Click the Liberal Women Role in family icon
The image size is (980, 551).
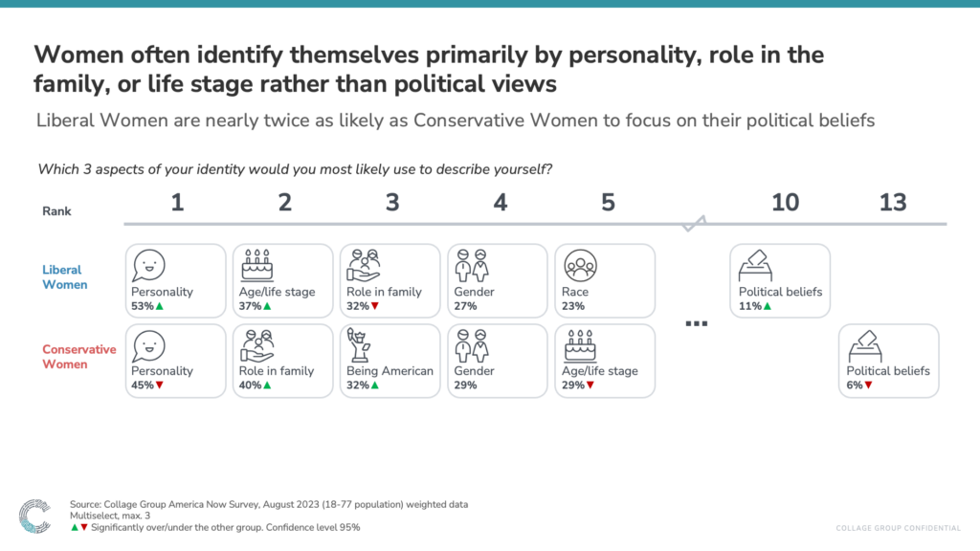[364, 266]
